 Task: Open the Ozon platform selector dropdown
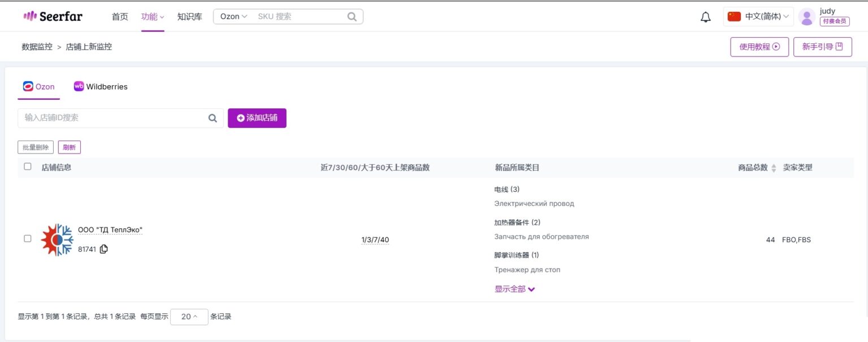(x=233, y=16)
